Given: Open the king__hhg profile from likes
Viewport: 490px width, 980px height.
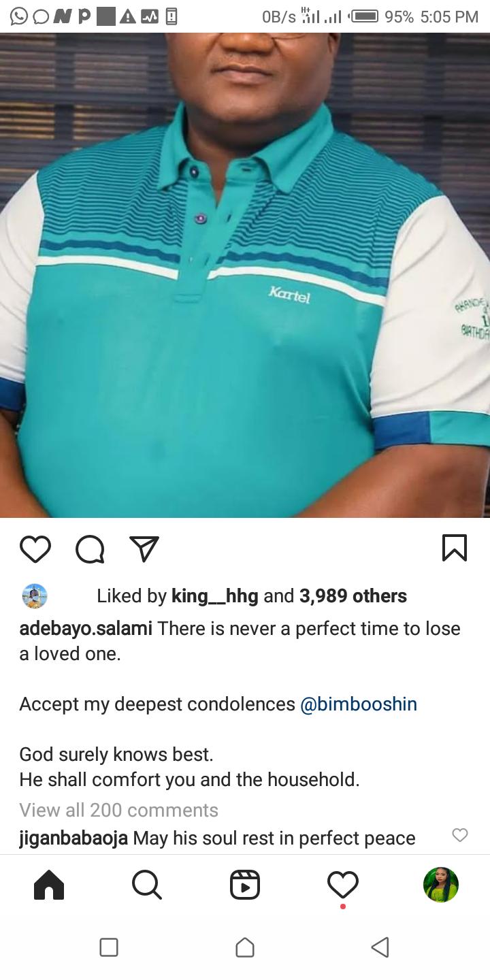Looking at the screenshot, I should coord(215,596).
